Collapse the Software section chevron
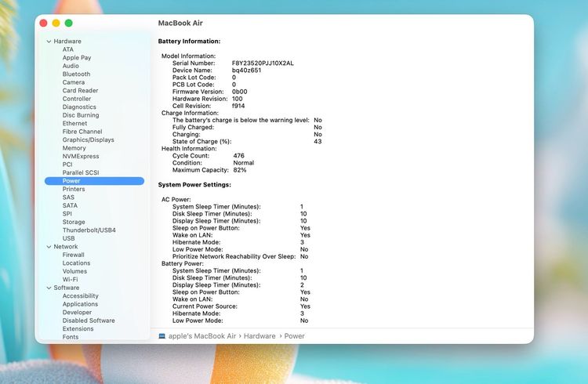 pos(49,288)
